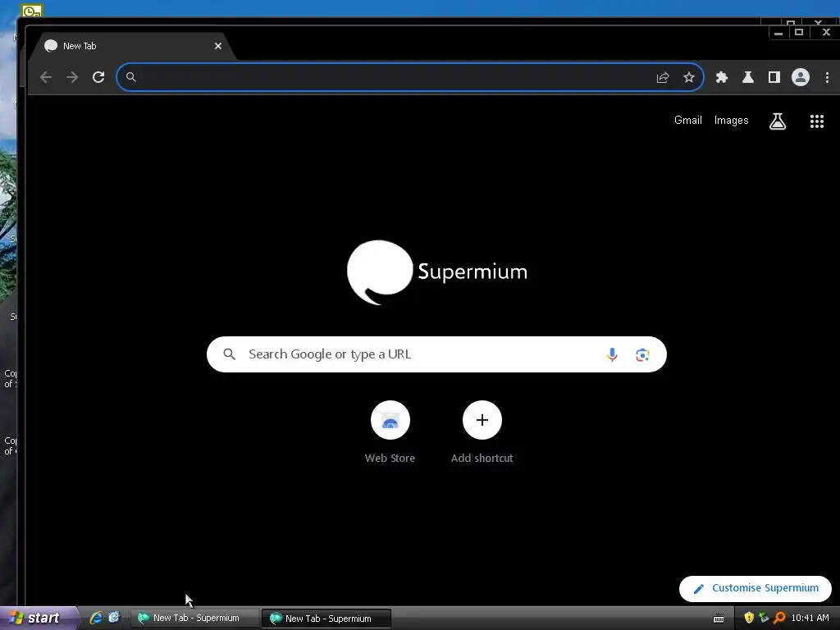840x630 pixels.
Task: Open the Google apps grid
Action: pos(816,121)
